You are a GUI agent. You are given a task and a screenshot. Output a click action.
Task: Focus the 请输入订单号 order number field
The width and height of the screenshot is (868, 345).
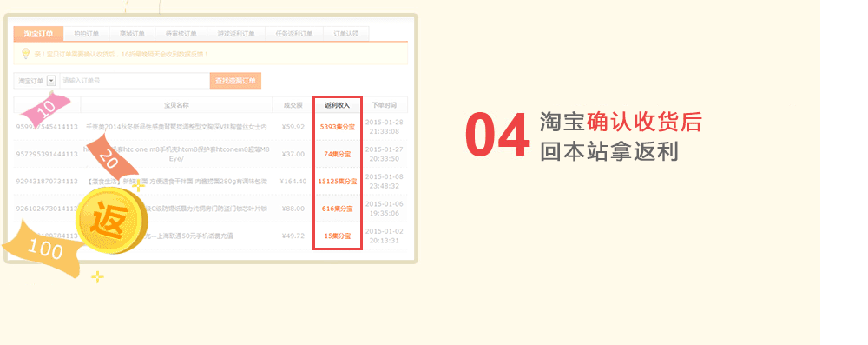coord(134,81)
